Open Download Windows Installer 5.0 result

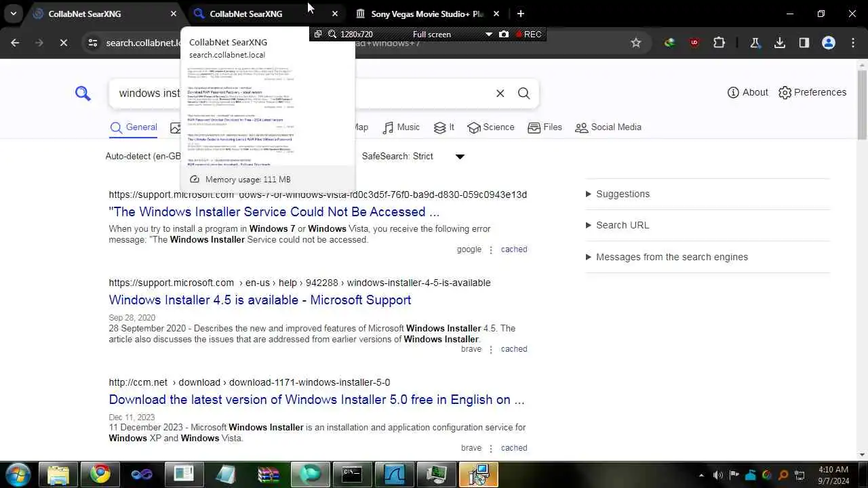pos(317,400)
